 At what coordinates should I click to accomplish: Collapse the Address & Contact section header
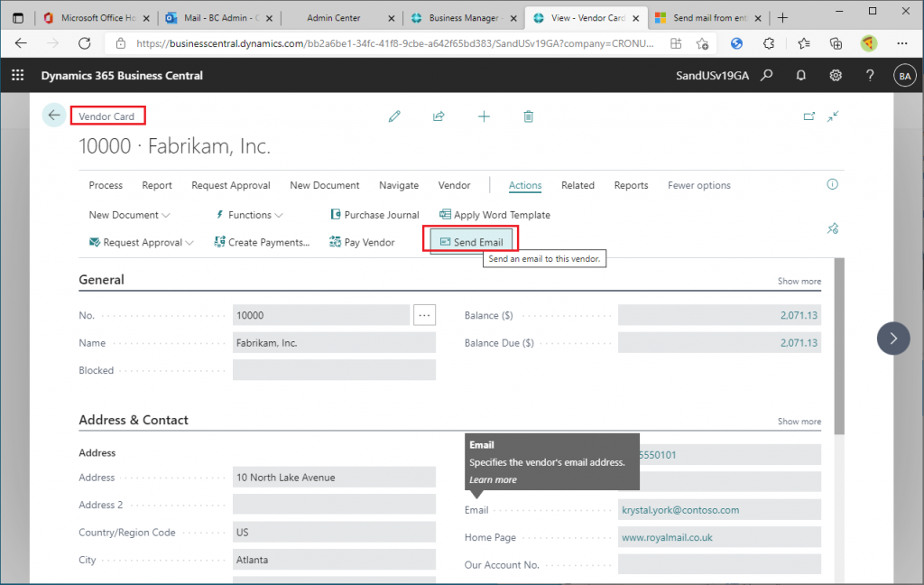[x=134, y=420]
